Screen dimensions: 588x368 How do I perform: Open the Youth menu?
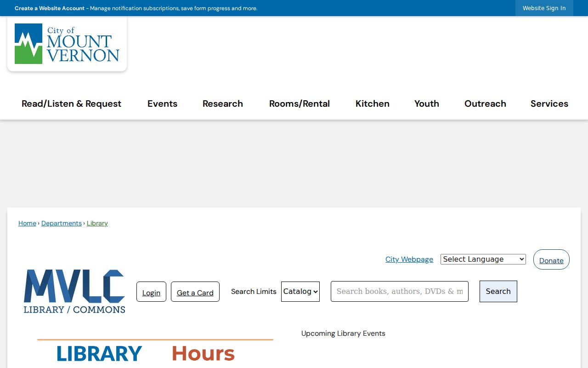[427, 104]
